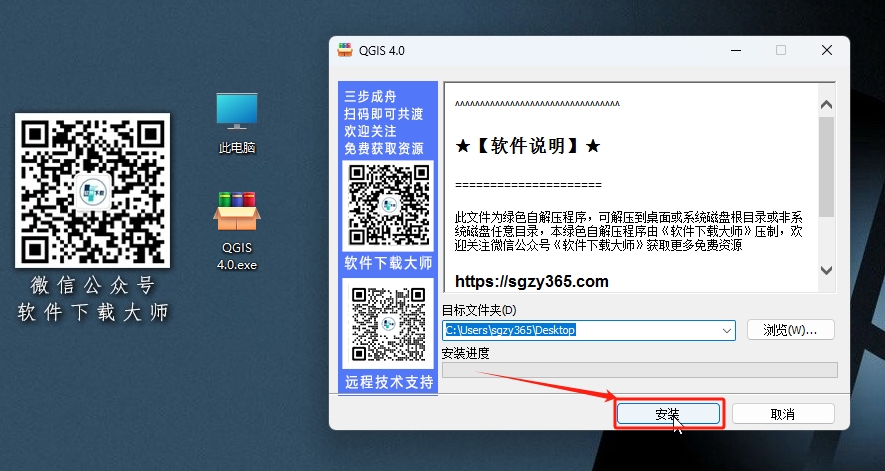This screenshot has width=885, height=471.
Task: Click the https://sgzy365.com text
Action: [532, 281]
